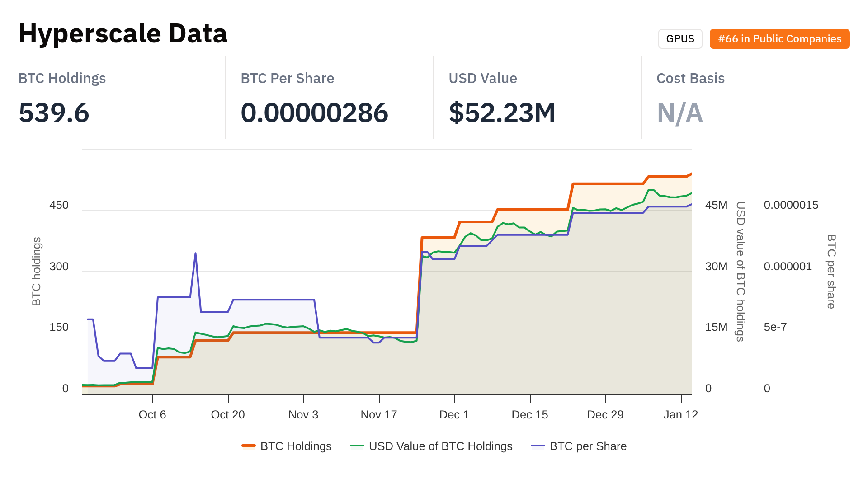
Task: Click the $52.23M USD Value figure
Action: (502, 113)
